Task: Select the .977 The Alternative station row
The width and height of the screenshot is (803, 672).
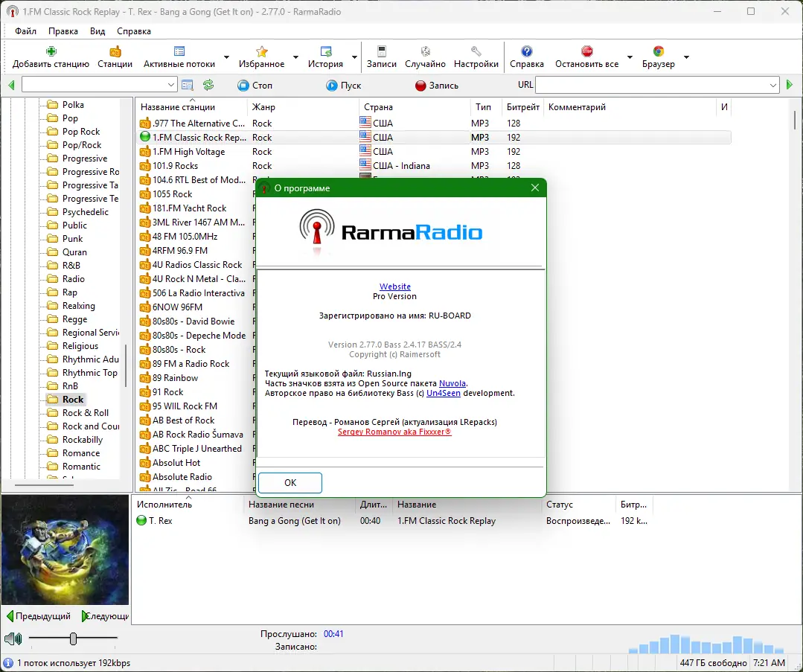Action: point(435,124)
